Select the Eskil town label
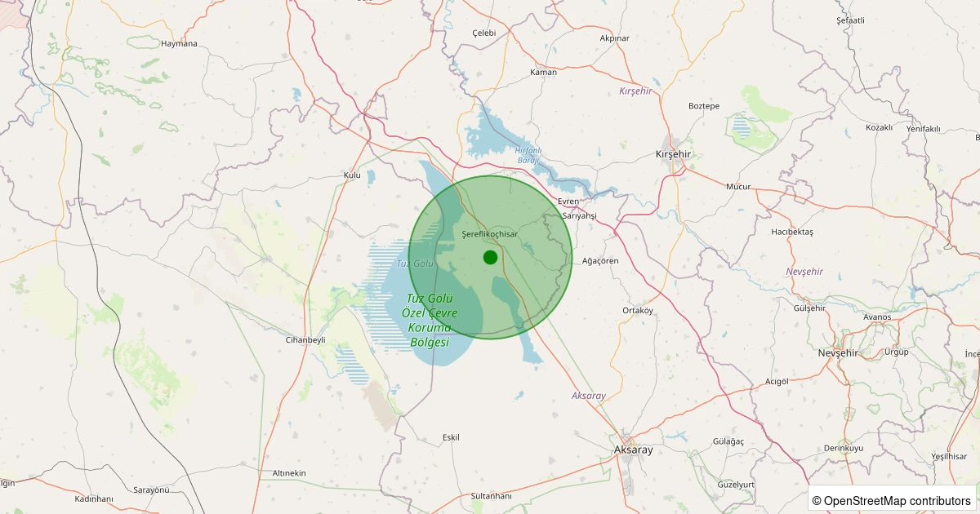This screenshot has height=514, width=980. (451, 437)
